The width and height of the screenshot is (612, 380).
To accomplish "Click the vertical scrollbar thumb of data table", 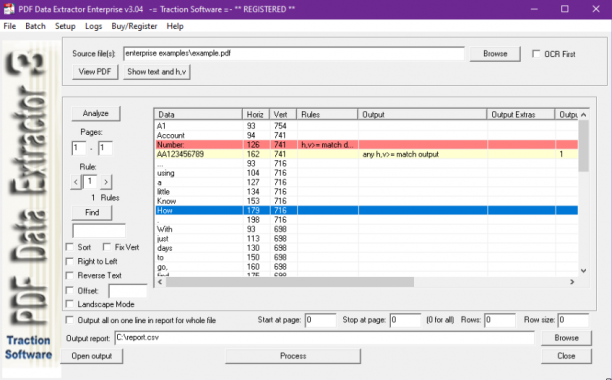I will 583,146.
